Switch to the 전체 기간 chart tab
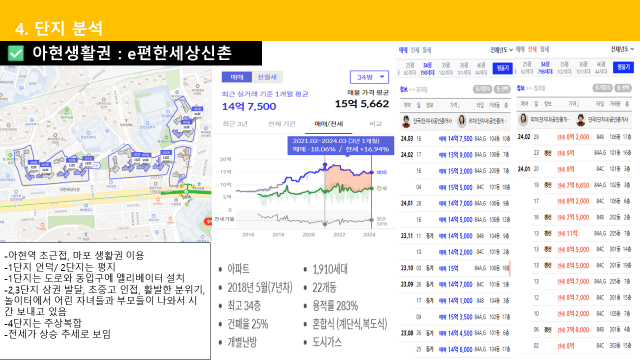The width and height of the screenshot is (640, 360). coord(282,124)
